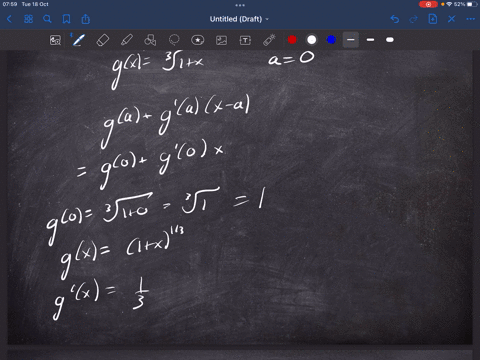Add a new page to the notebook
The image size is (480, 360).
click(x=433, y=19)
